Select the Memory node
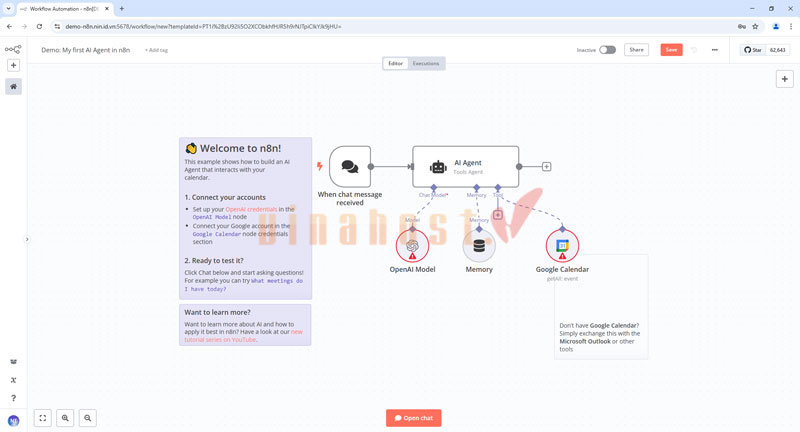Viewport: 800px width, 432px height. (479, 246)
